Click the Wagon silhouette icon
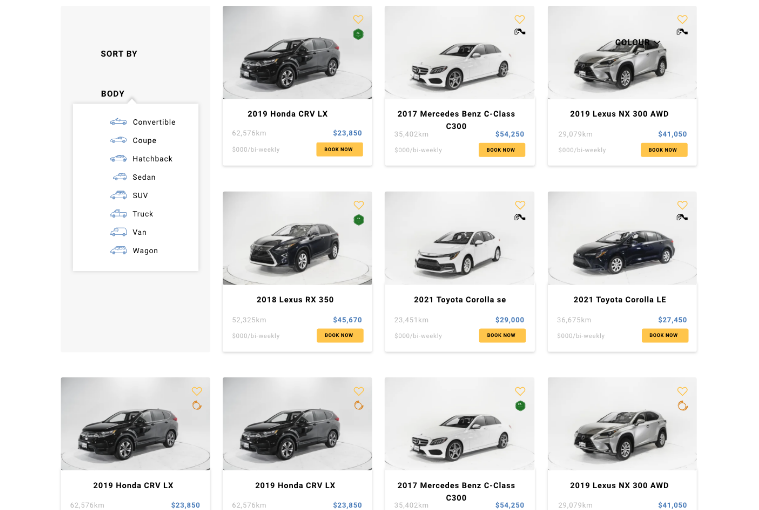759x510 pixels. (x=118, y=251)
